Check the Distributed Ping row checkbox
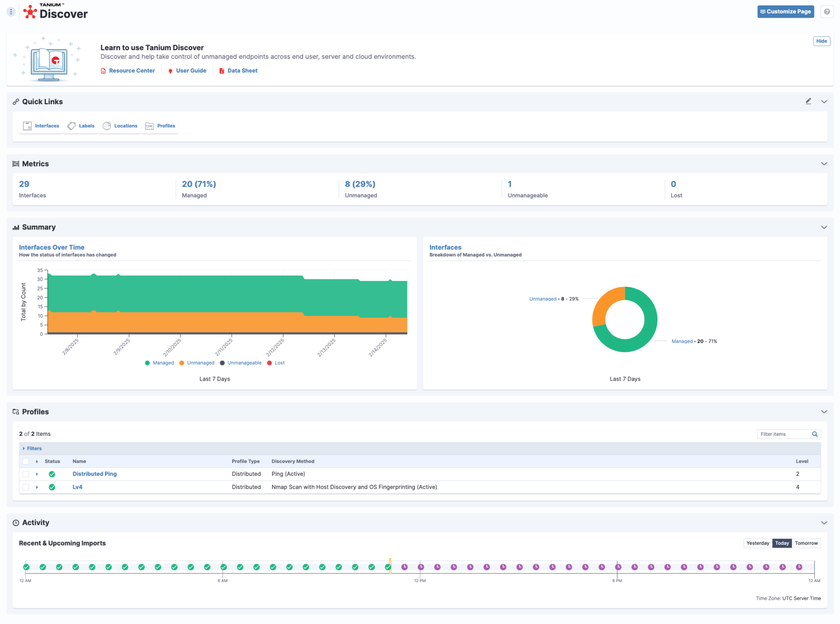The height and width of the screenshot is (624, 840). (26, 474)
